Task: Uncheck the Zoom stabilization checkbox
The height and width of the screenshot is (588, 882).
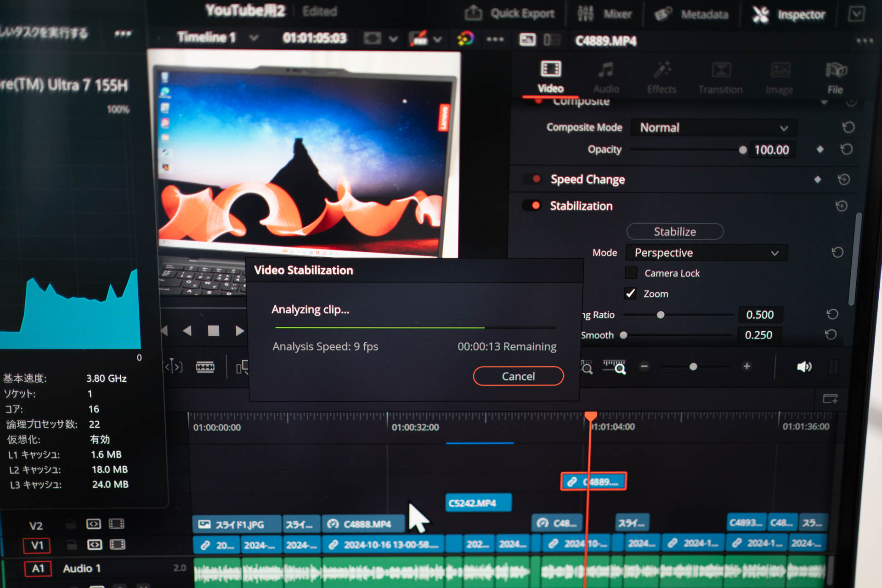Action: pos(631,294)
